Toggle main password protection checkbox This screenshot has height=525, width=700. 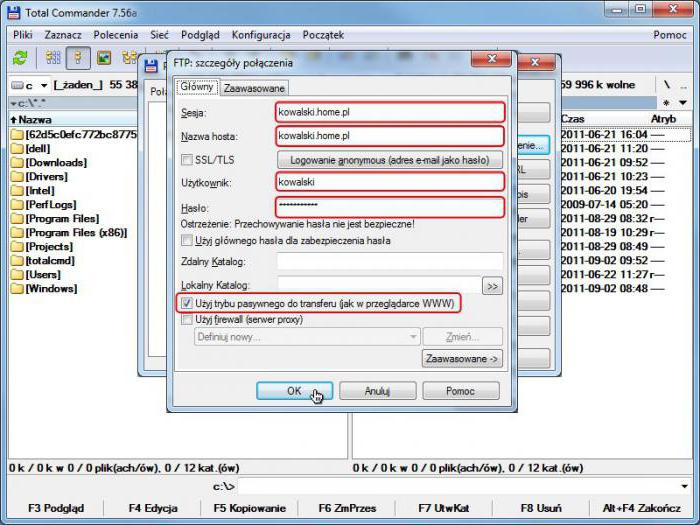click(x=187, y=240)
